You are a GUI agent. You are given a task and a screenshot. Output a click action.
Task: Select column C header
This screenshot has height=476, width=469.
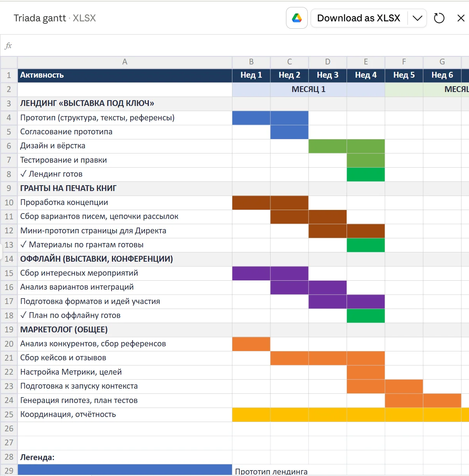pyautogui.click(x=289, y=62)
